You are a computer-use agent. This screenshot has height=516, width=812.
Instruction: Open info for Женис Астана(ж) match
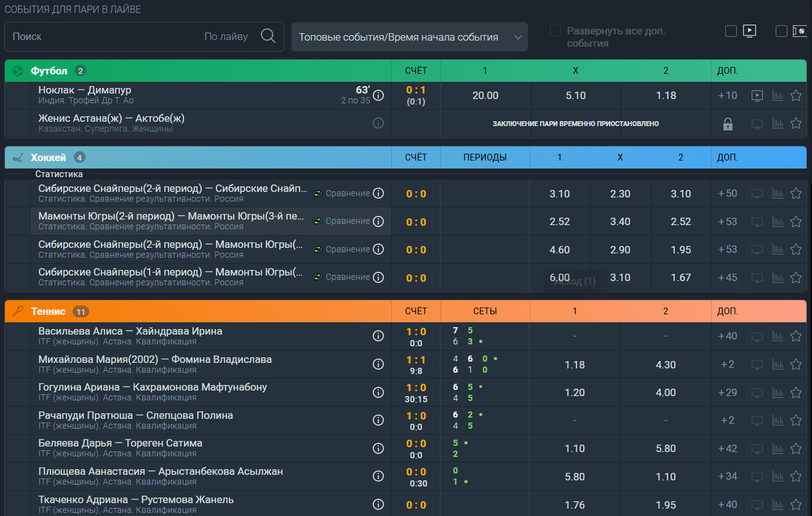point(378,123)
